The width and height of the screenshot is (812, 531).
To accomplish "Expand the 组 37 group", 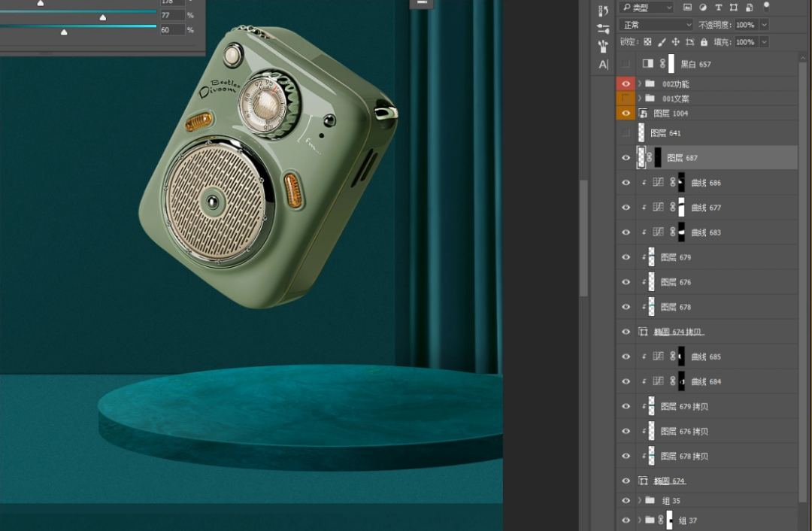I will click(x=640, y=520).
